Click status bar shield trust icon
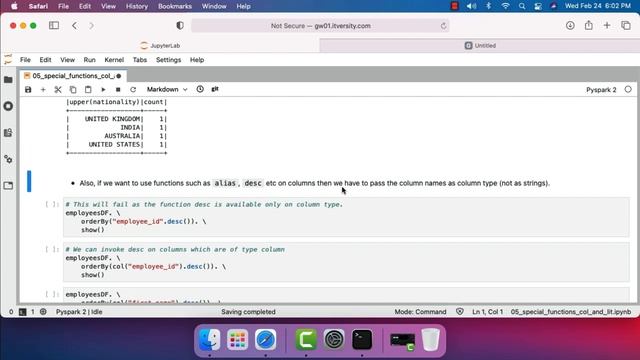 pyautogui.click(x=460, y=311)
